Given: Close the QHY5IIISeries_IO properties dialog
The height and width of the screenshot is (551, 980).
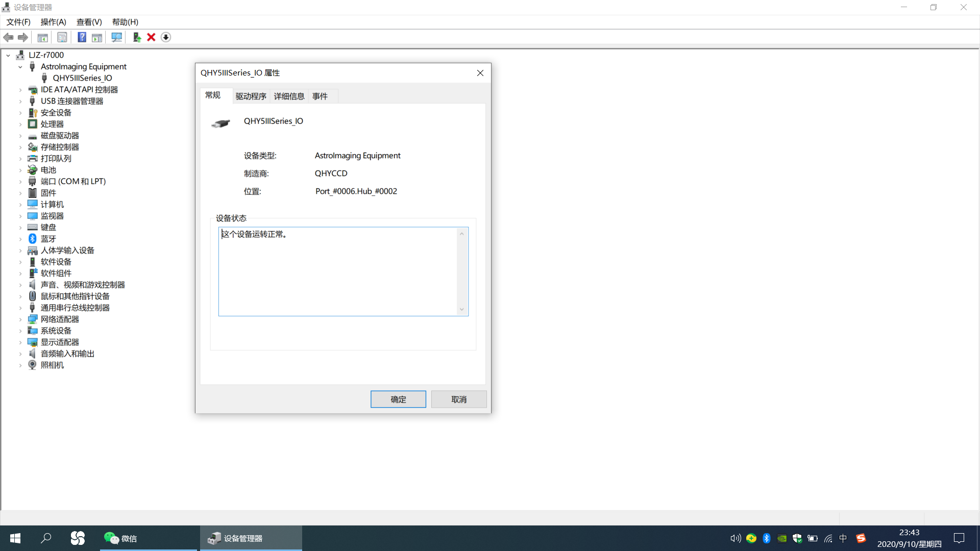Looking at the screenshot, I should click(480, 73).
